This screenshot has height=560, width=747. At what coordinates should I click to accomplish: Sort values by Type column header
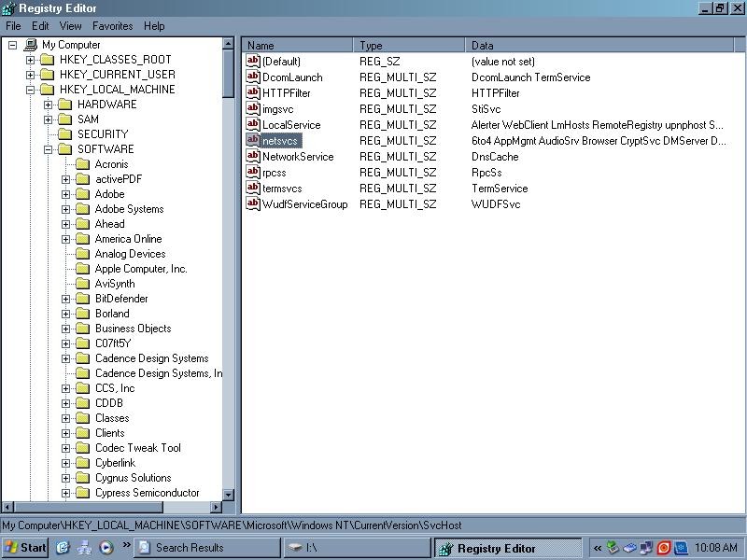pos(409,45)
